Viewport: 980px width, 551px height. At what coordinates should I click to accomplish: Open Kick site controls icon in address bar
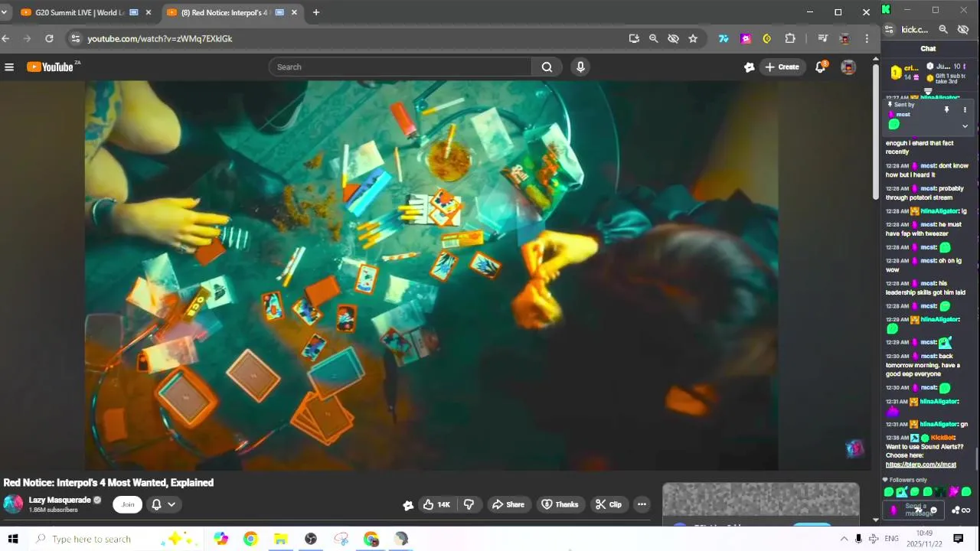click(889, 29)
